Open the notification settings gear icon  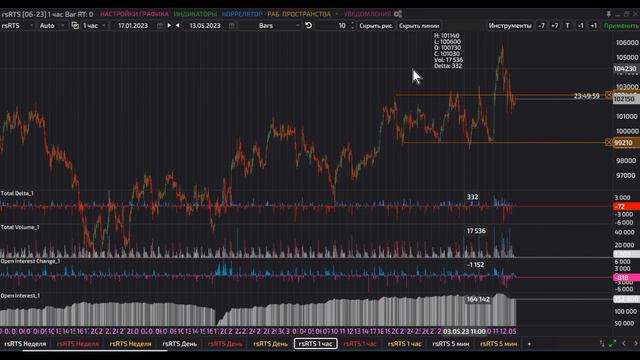(398, 14)
